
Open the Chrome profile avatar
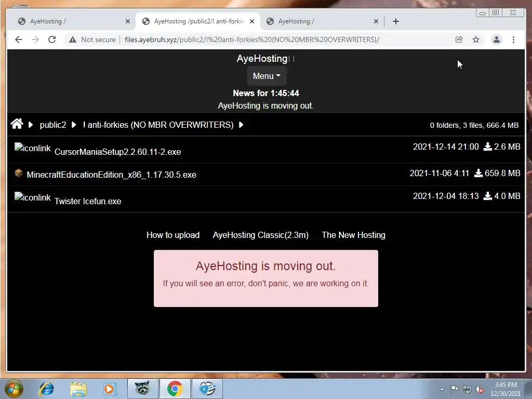[496, 39]
